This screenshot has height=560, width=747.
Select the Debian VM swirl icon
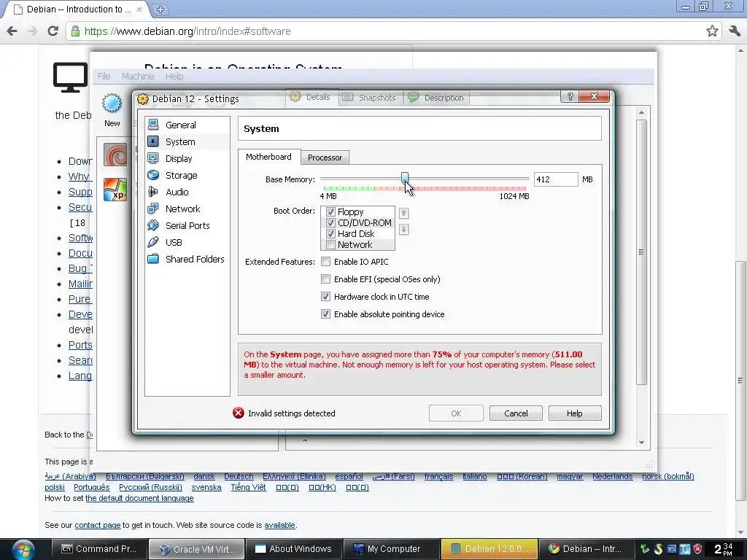point(115,155)
